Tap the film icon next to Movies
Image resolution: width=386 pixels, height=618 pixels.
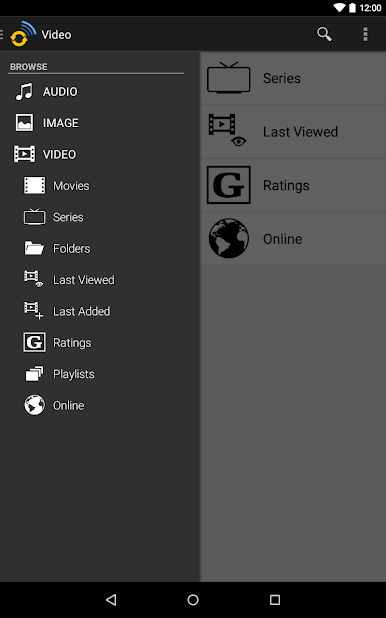click(35, 185)
